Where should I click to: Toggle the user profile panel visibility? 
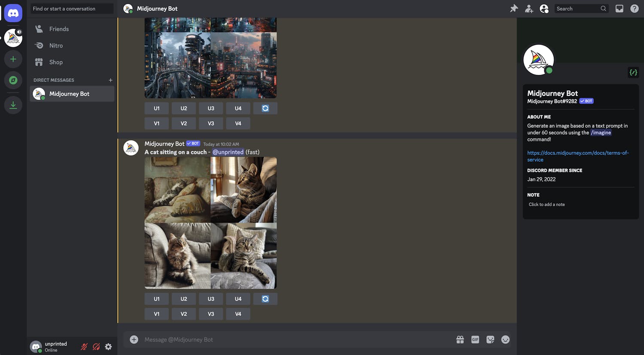coord(544,9)
